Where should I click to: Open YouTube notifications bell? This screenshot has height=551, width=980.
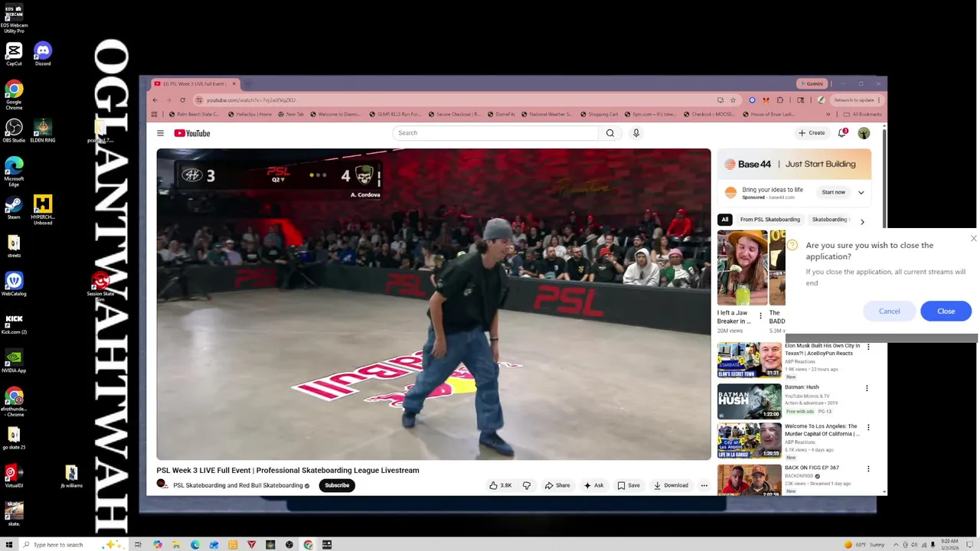pos(842,133)
